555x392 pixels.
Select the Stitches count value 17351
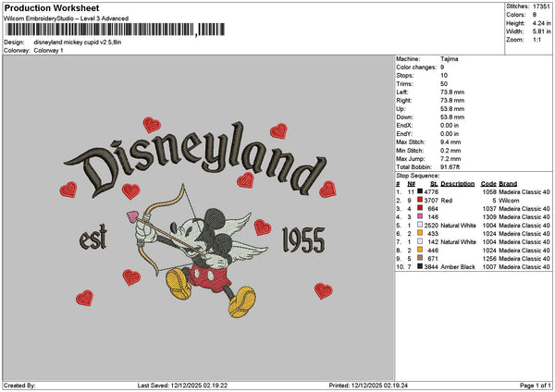[541, 6]
